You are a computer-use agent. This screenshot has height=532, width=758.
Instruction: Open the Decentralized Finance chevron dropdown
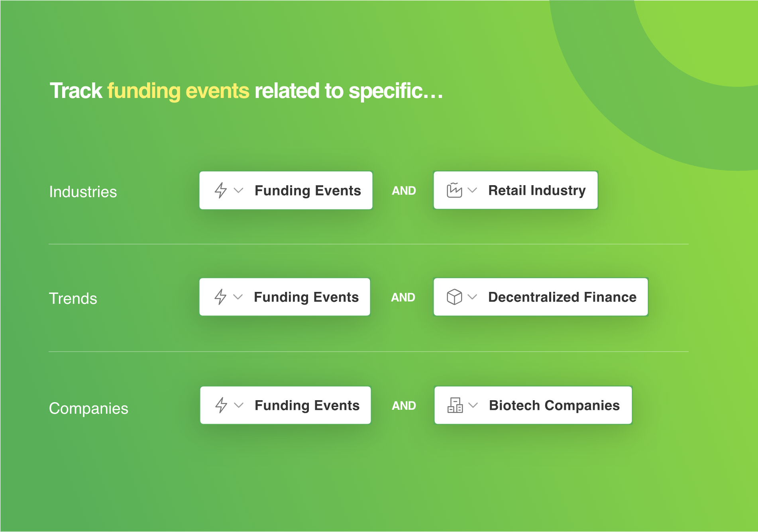click(x=472, y=297)
